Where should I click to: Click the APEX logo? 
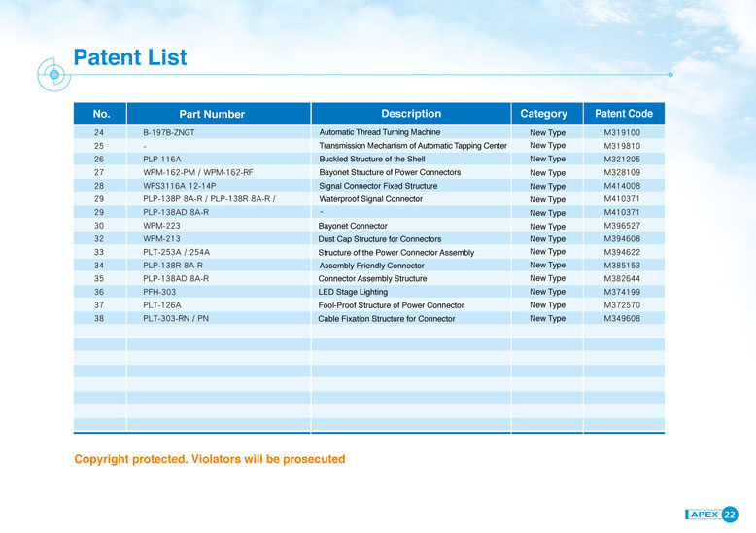tap(703, 515)
